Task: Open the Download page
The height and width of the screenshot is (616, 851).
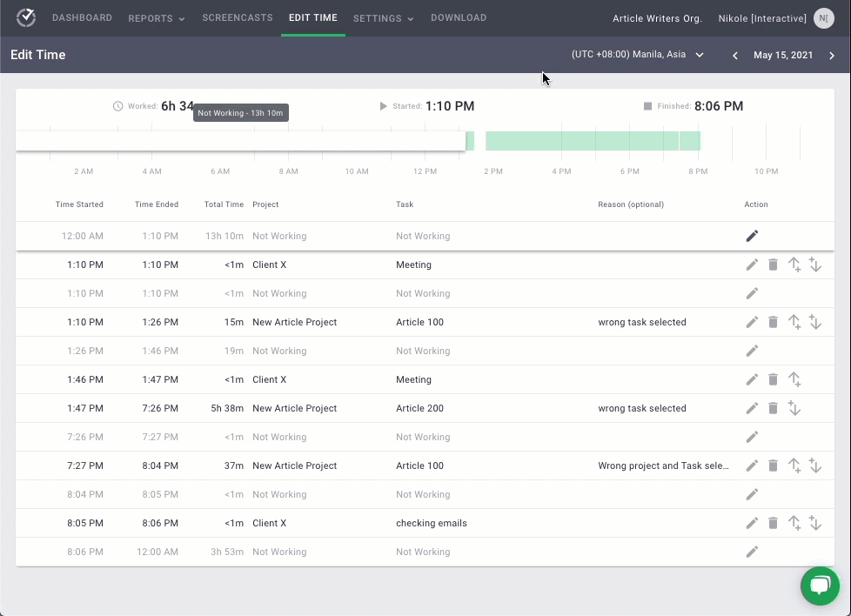Action: (459, 18)
